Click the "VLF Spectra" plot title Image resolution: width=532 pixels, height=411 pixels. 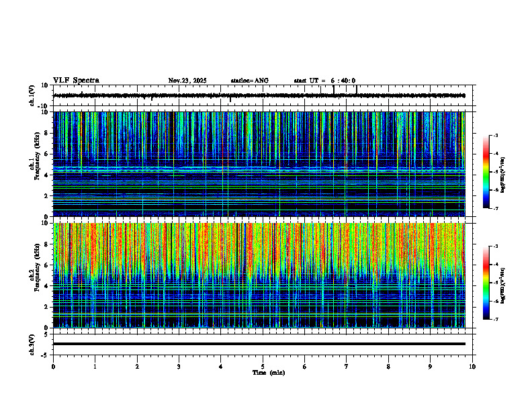point(76,81)
